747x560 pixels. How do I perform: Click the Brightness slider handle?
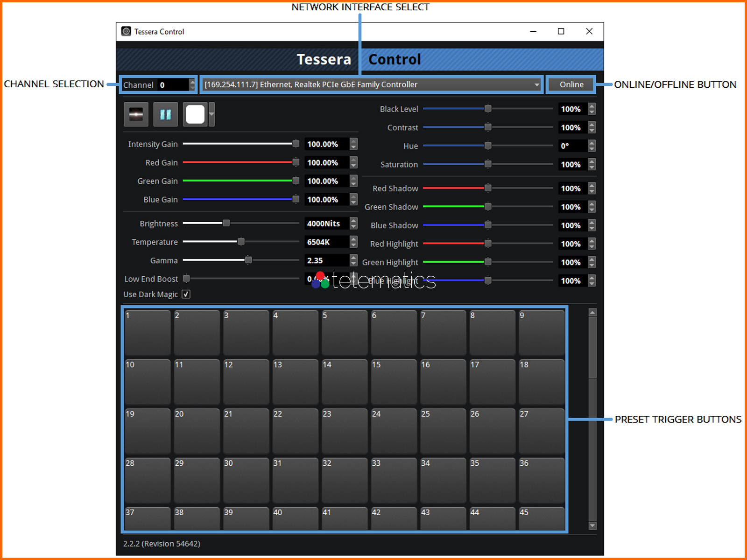[226, 223]
